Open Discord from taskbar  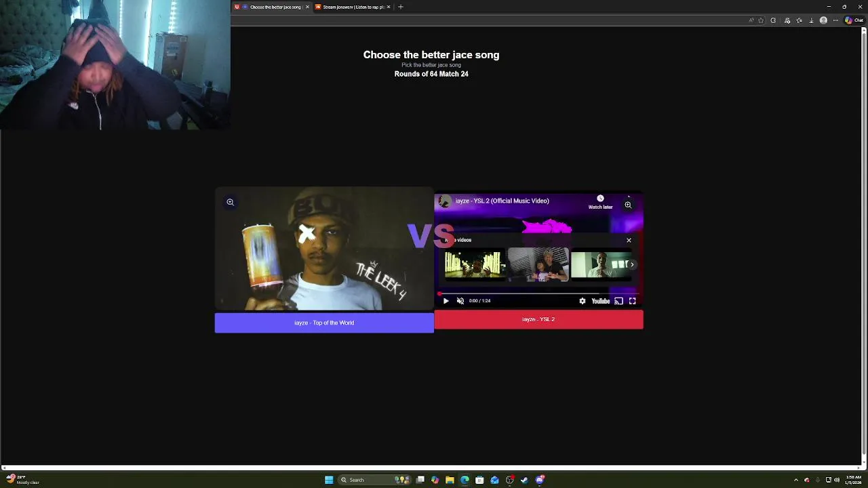pyautogui.click(x=540, y=480)
